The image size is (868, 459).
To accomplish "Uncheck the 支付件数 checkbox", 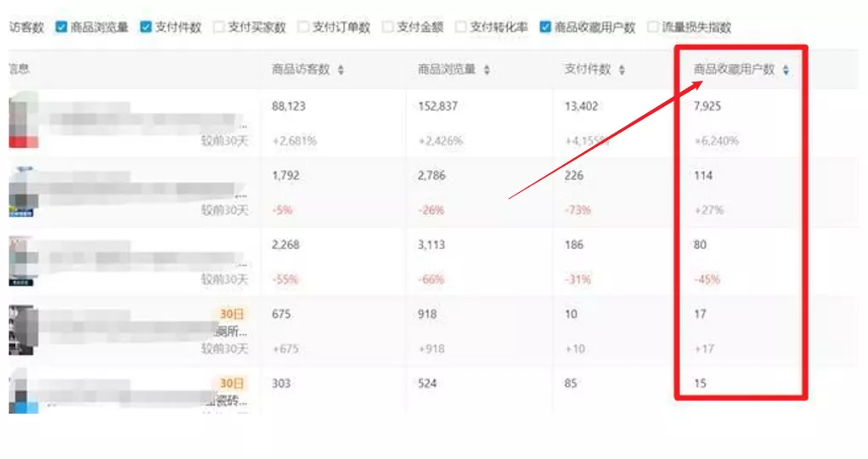I will point(145,27).
